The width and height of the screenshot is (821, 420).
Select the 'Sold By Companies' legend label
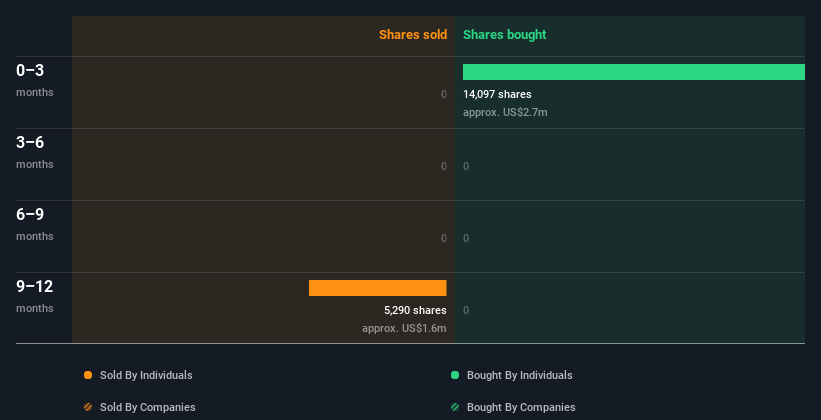tap(148, 407)
